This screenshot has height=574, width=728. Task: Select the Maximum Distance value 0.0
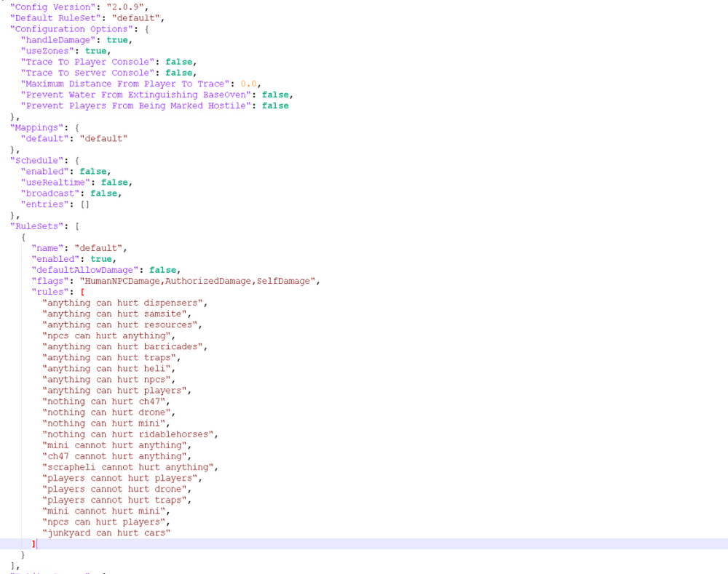coord(247,83)
